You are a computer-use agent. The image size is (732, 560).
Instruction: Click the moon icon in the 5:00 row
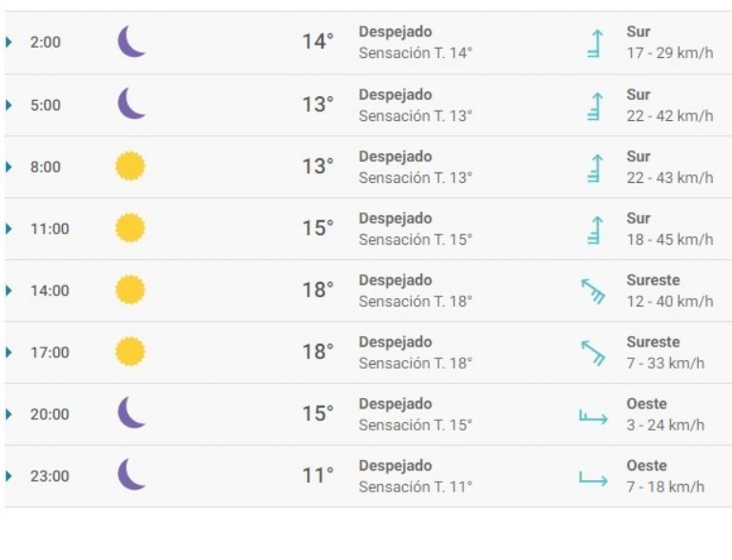pos(132,104)
